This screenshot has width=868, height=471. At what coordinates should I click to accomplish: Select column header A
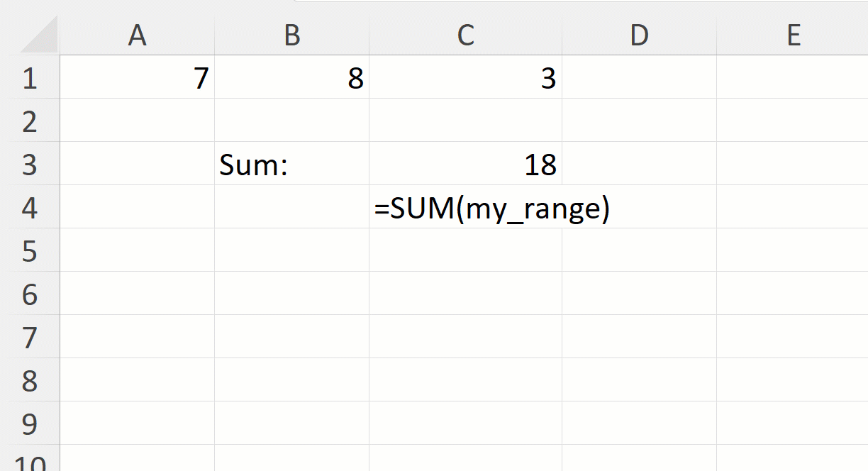pyautogui.click(x=138, y=34)
